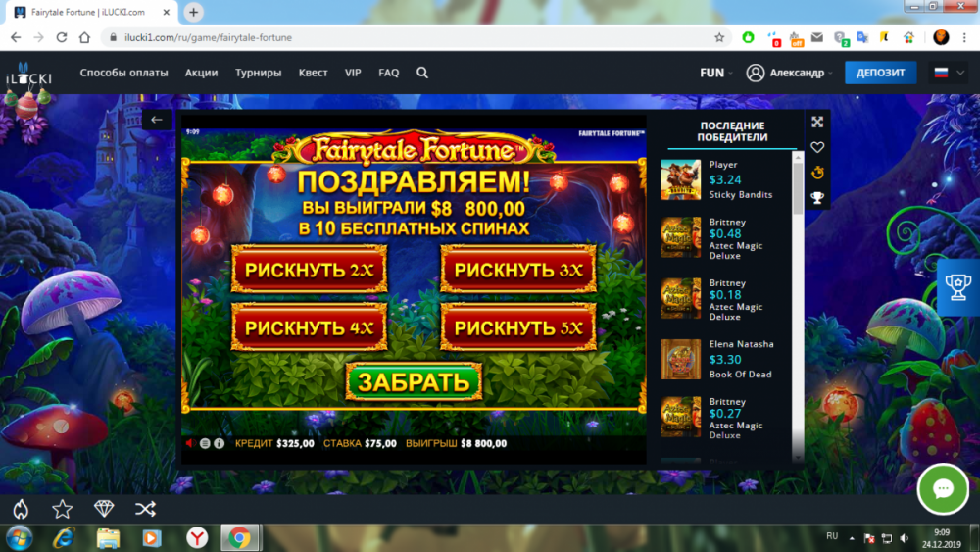This screenshot has width=980, height=552.
Task: Open the Турниры menu item
Action: [x=258, y=73]
